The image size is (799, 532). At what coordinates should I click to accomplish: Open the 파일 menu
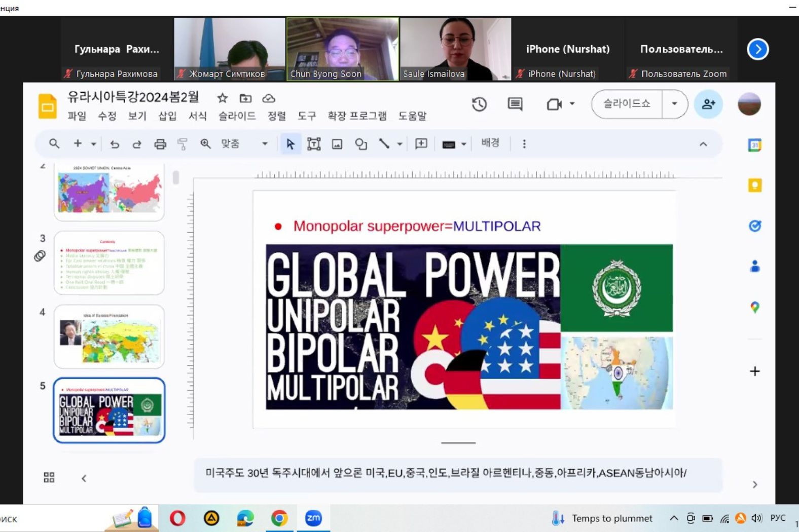click(x=77, y=116)
